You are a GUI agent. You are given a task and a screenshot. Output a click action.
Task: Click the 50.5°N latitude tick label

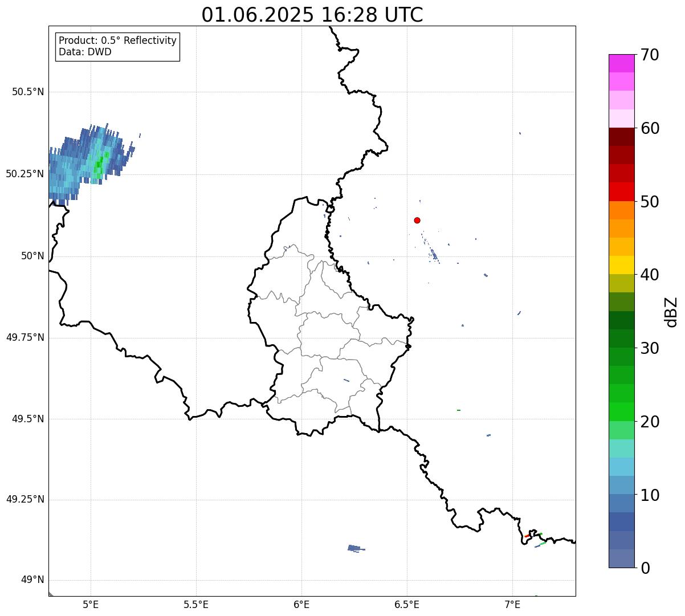pos(28,92)
